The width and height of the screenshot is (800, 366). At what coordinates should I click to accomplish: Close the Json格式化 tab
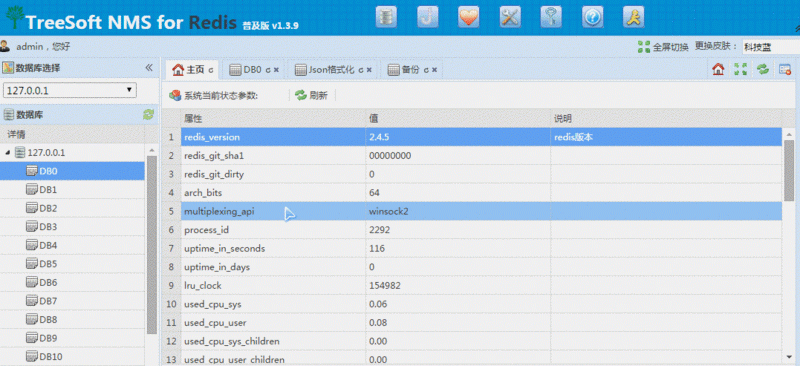[369, 70]
